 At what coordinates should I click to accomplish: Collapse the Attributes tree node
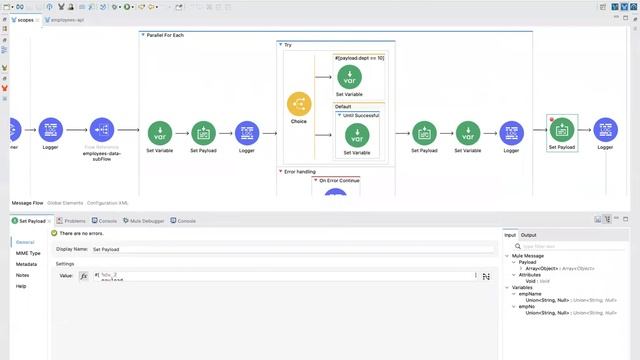(x=514, y=275)
